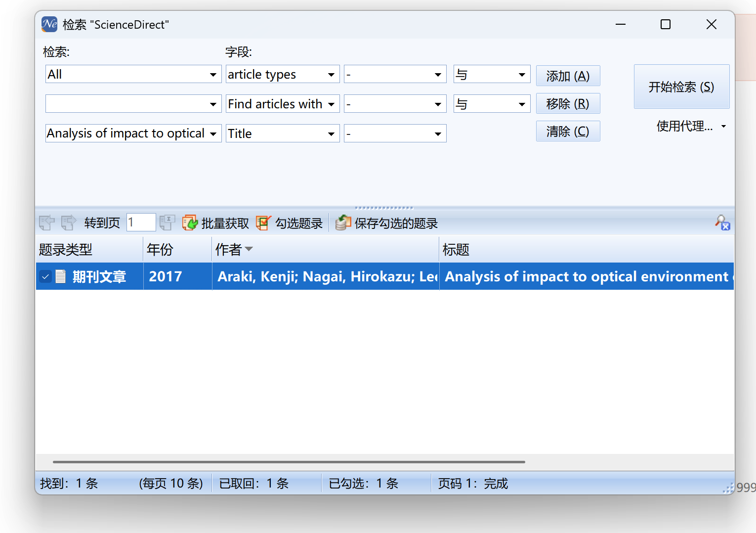The width and height of the screenshot is (756, 533).
Task: Click 移除 (R) remove button
Action: point(568,103)
